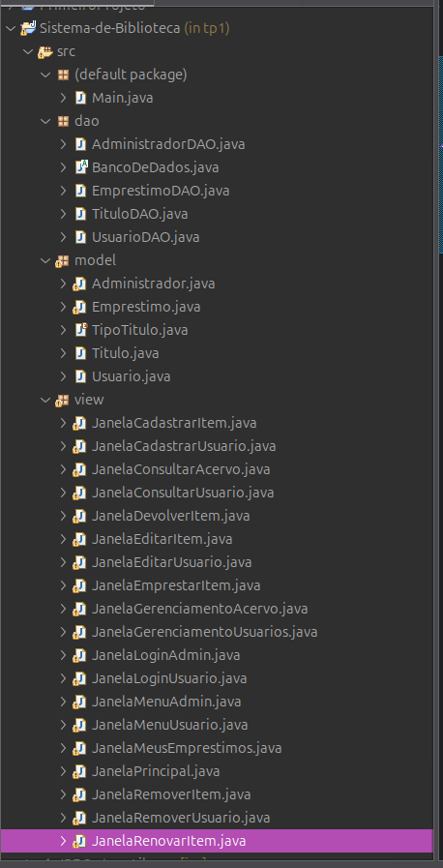Select Titulo.java file name
Image resolution: width=443 pixels, height=868 pixels.
pyautogui.click(x=126, y=353)
